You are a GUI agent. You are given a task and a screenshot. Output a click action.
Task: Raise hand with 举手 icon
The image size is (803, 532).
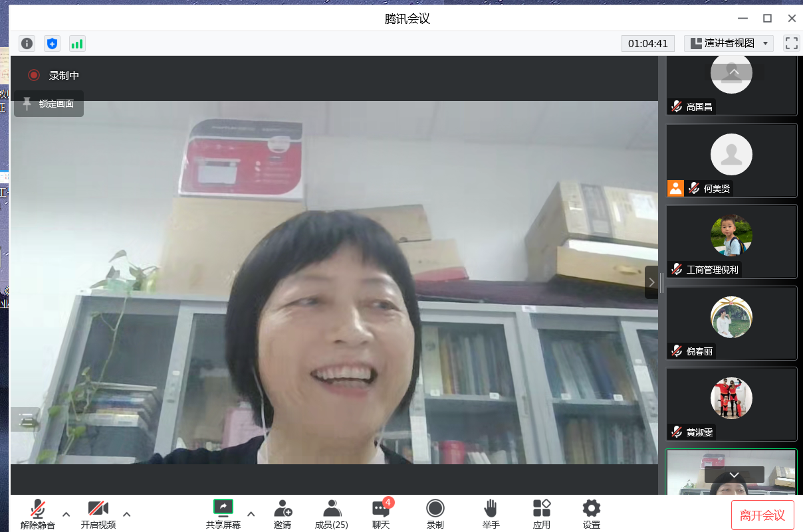pos(491,514)
